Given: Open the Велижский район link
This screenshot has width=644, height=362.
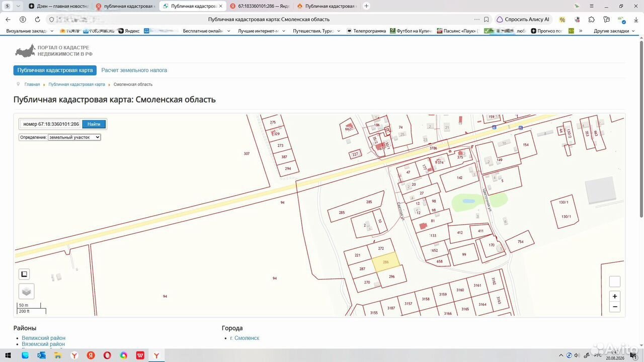Looking at the screenshot, I should pos(44,338).
